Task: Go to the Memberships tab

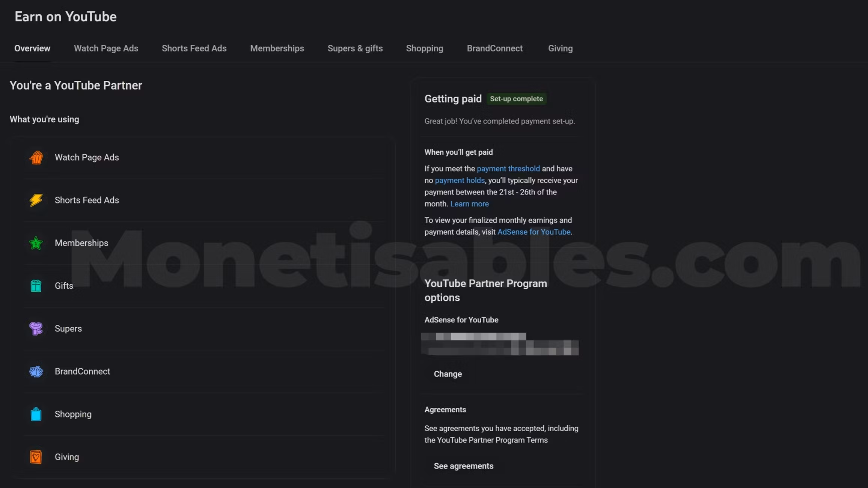Action: pos(277,48)
